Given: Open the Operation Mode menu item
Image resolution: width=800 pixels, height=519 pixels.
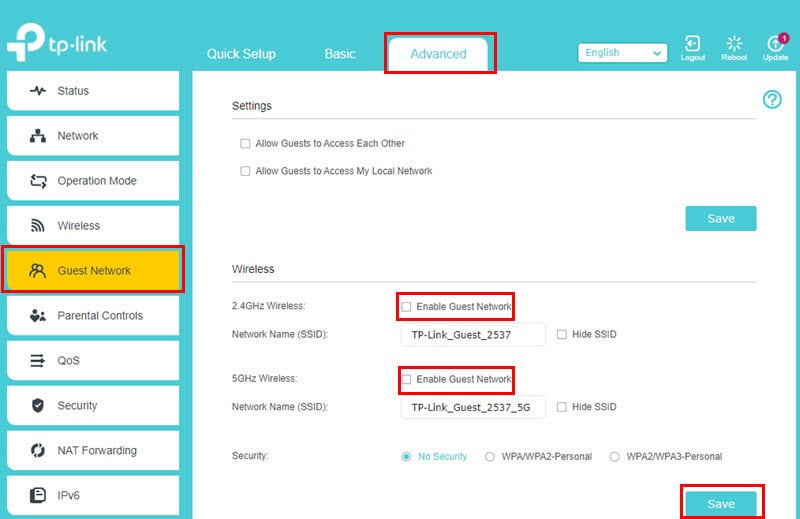Looking at the screenshot, I should pos(93,181).
